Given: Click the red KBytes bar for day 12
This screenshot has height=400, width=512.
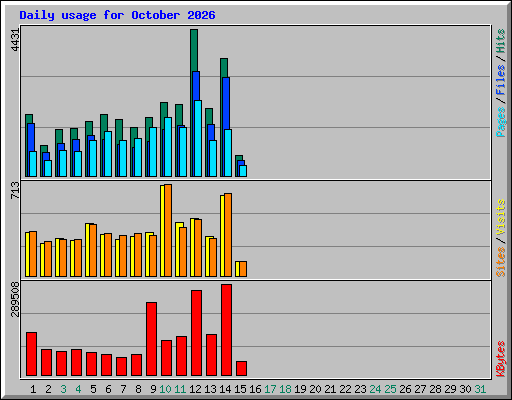Looking at the screenshot, I should point(196,333).
